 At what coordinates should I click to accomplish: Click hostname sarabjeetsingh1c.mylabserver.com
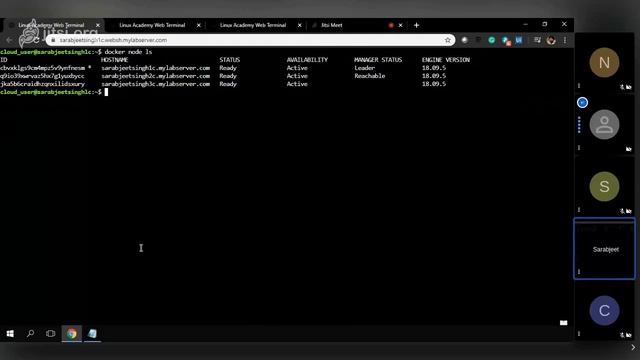(x=156, y=68)
